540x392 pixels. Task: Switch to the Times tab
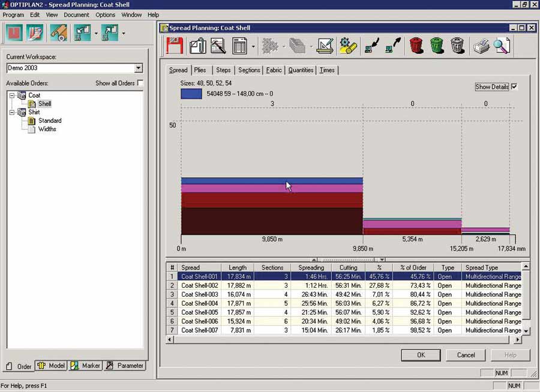coord(327,70)
